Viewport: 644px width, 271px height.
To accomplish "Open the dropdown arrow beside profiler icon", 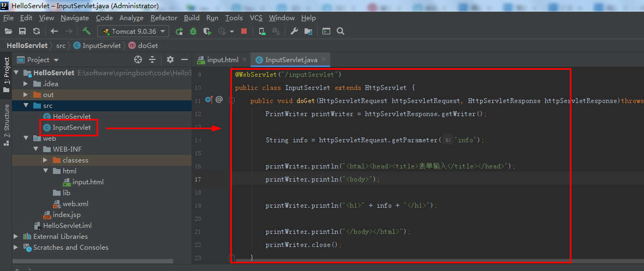I will pos(232,32).
